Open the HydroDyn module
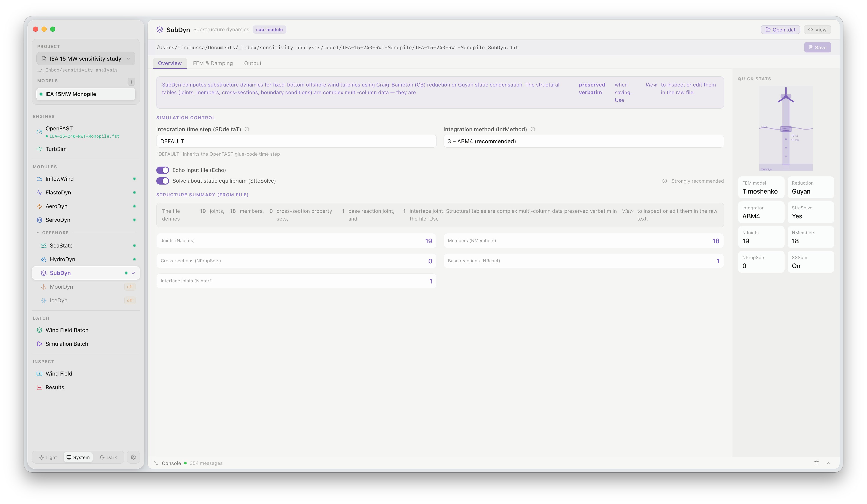Image resolution: width=867 pixels, height=504 pixels. (x=86, y=259)
